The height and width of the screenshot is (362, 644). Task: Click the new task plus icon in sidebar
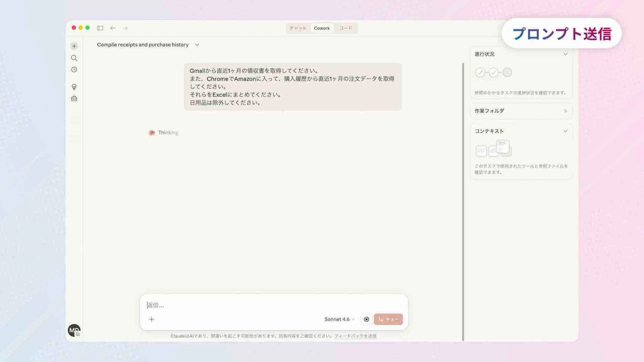pyautogui.click(x=74, y=46)
